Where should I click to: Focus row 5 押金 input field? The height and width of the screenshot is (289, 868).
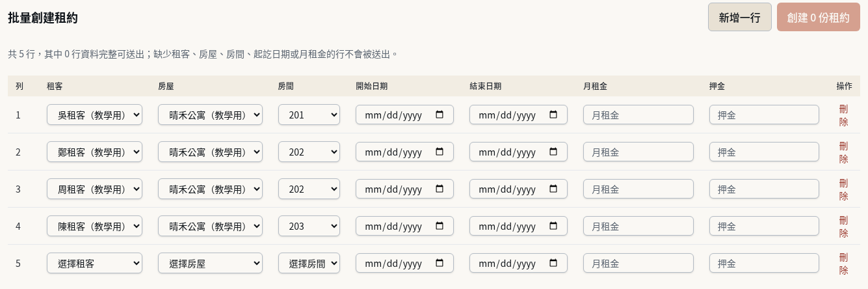pos(764,263)
